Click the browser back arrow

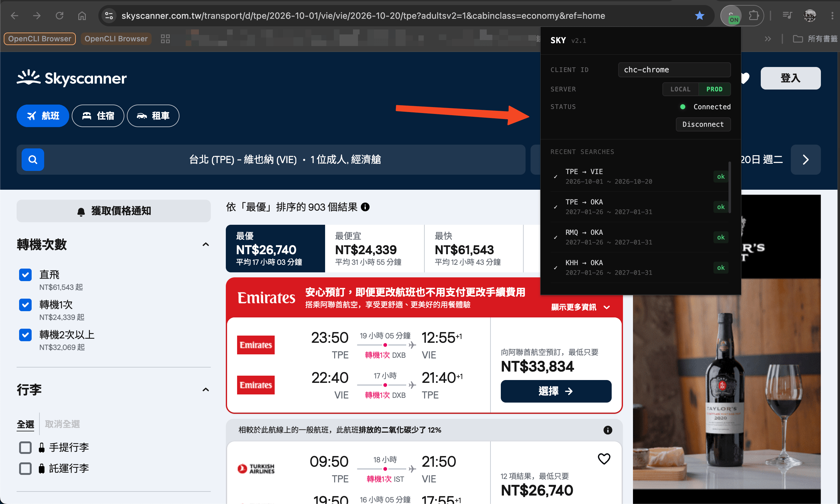[x=15, y=16]
